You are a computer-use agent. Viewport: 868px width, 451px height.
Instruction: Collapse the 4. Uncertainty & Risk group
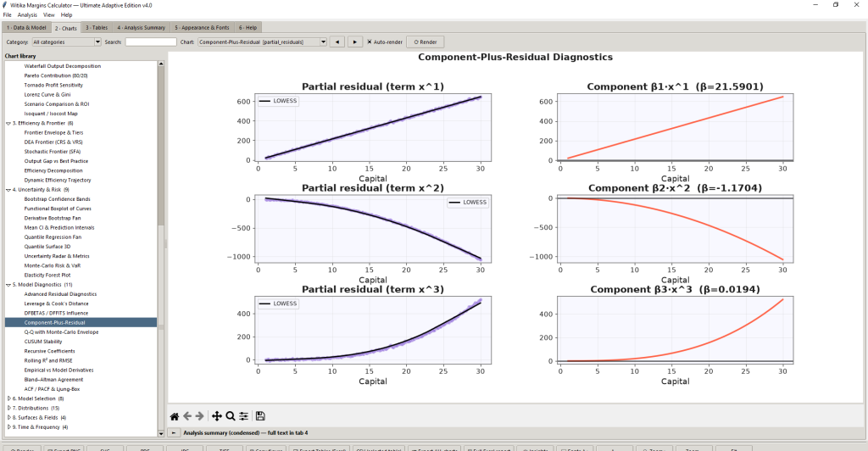pos(8,190)
